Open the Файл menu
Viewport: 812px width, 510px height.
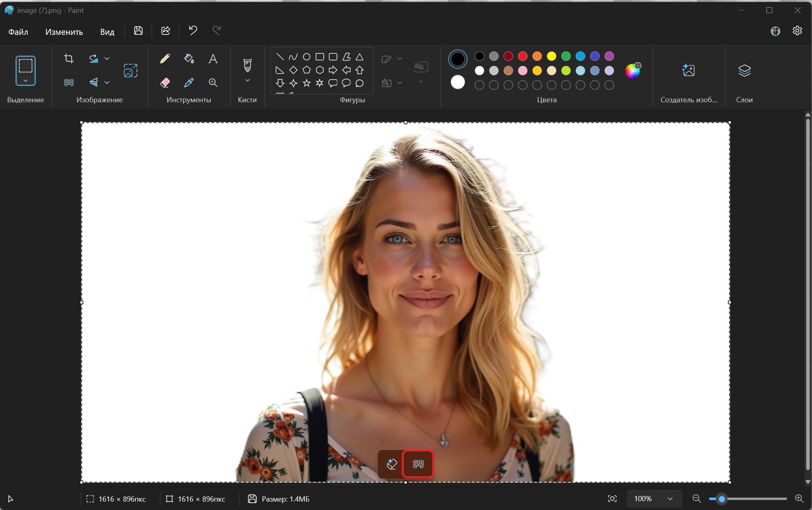(x=18, y=32)
